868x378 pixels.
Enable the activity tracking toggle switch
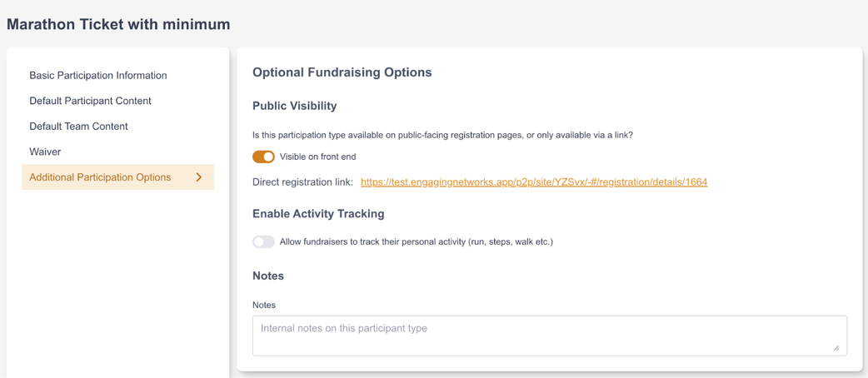click(x=263, y=241)
